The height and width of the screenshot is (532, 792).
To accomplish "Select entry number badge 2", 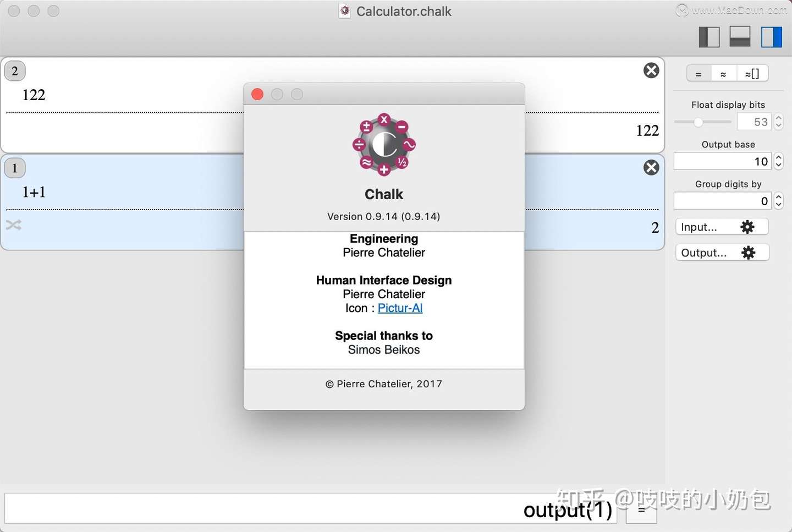I will pyautogui.click(x=15, y=71).
